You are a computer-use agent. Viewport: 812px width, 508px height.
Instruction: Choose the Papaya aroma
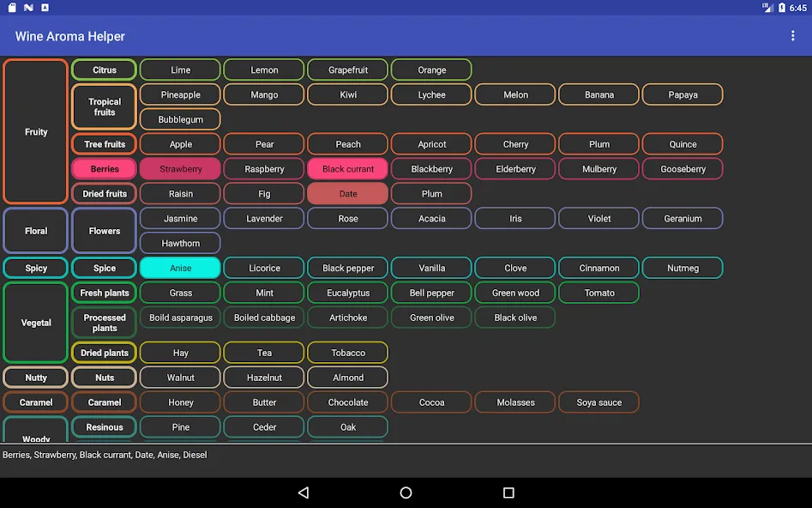683,95
